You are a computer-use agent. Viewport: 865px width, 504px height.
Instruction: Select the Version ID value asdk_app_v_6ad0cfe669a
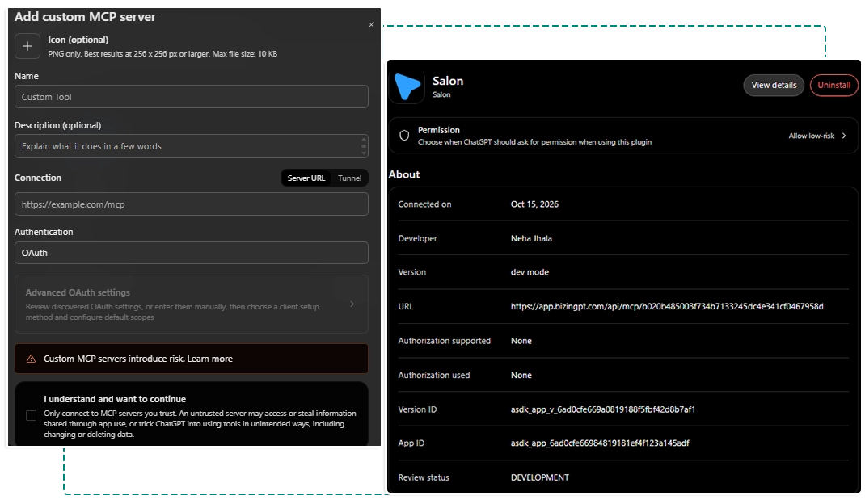point(603,409)
